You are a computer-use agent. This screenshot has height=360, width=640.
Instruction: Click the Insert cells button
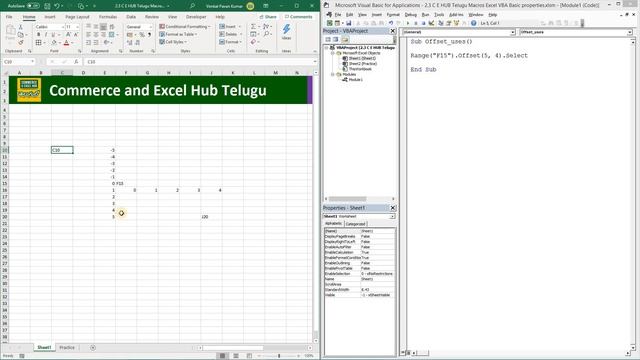click(x=230, y=27)
